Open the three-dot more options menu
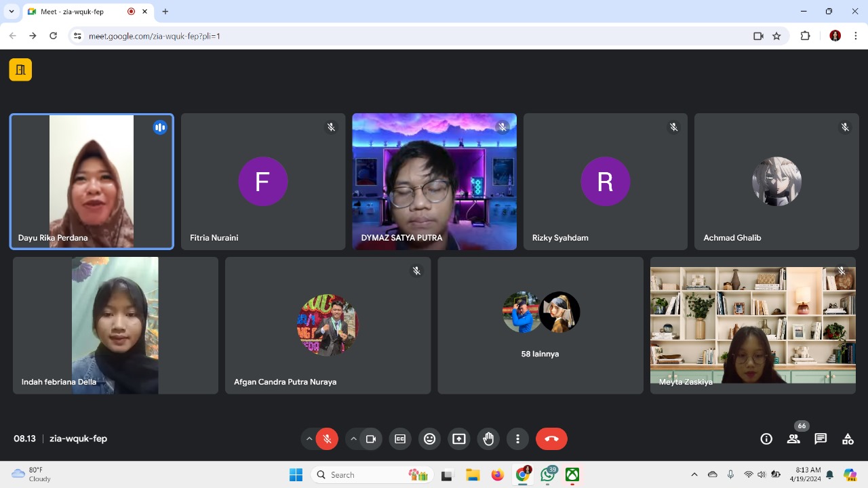868x488 pixels. [517, 439]
